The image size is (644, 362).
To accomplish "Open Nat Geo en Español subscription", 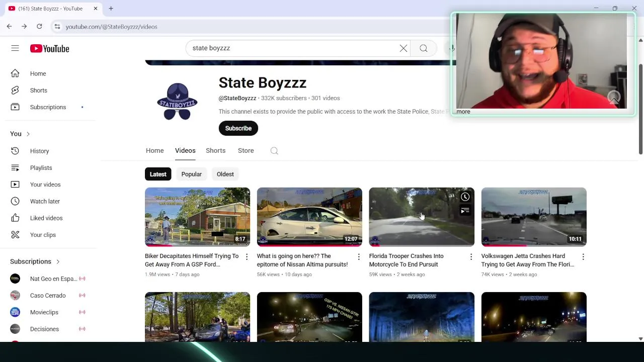I will [x=48, y=279].
